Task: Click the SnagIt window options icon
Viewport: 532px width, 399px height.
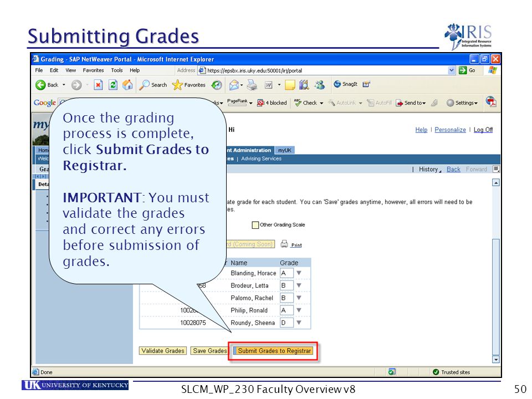Action: point(366,84)
